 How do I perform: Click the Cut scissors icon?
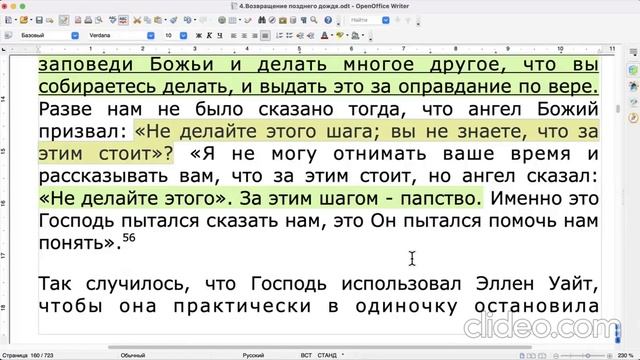point(137,20)
